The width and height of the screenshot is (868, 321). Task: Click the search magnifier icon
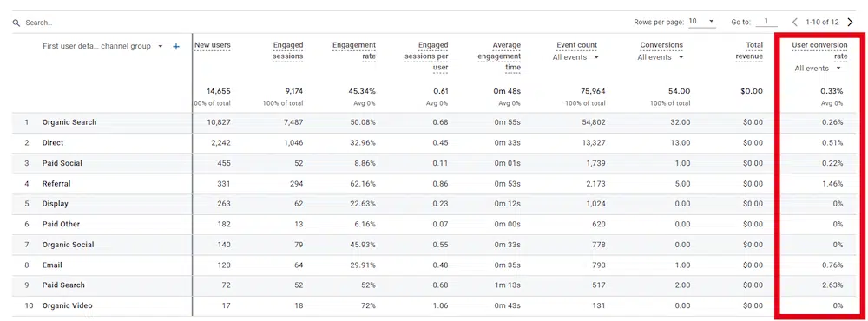pos(16,23)
